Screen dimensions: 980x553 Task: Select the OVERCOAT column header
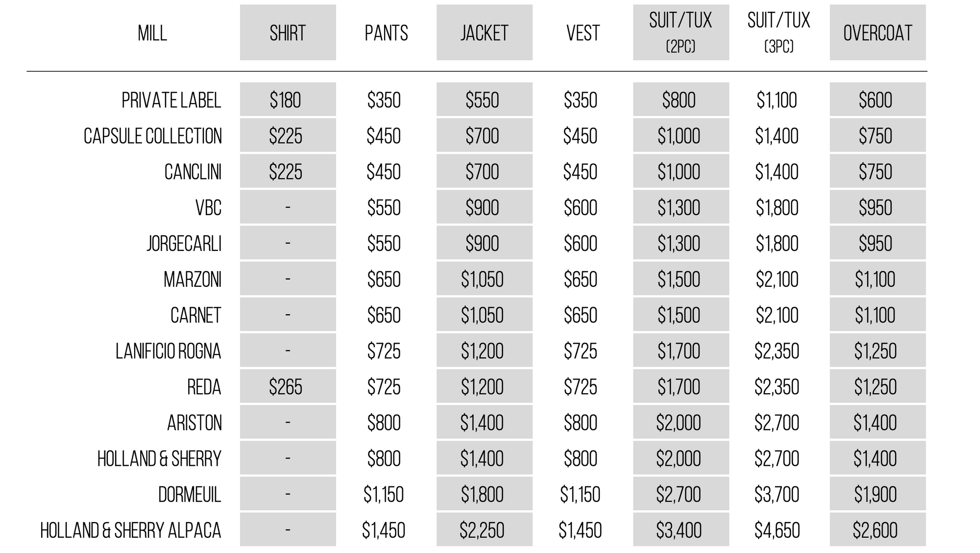[878, 33]
